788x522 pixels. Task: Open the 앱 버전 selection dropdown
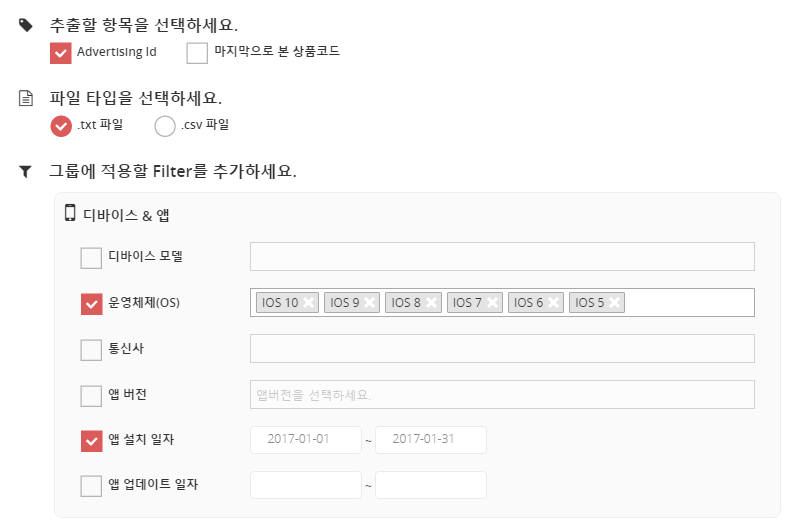501,395
